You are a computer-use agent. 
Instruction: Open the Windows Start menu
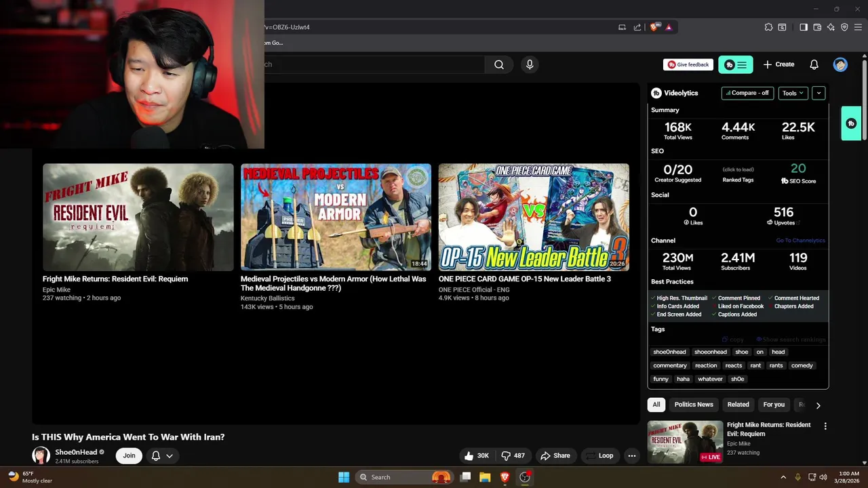[344, 477]
